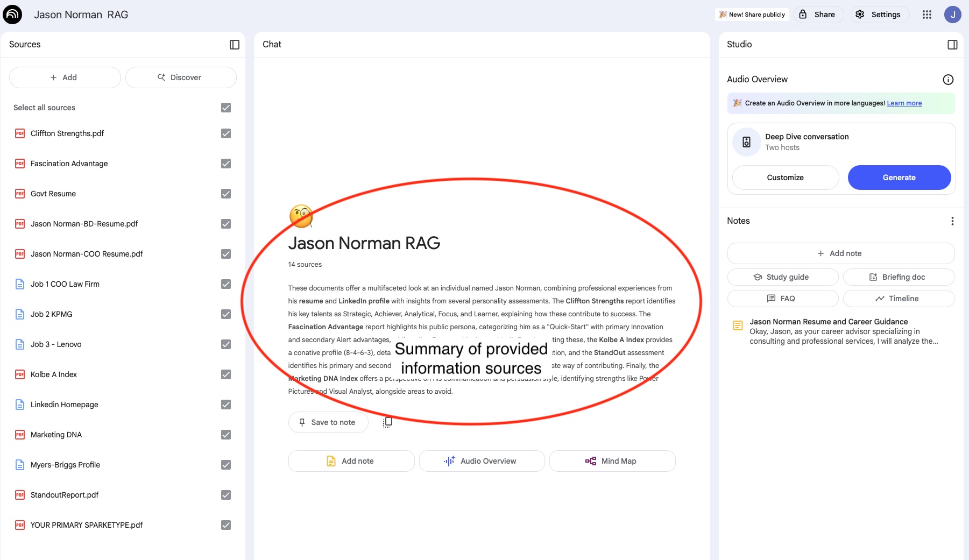Click New! Share publicly badge
Viewport: 969px width, 560px height.
point(752,15)
